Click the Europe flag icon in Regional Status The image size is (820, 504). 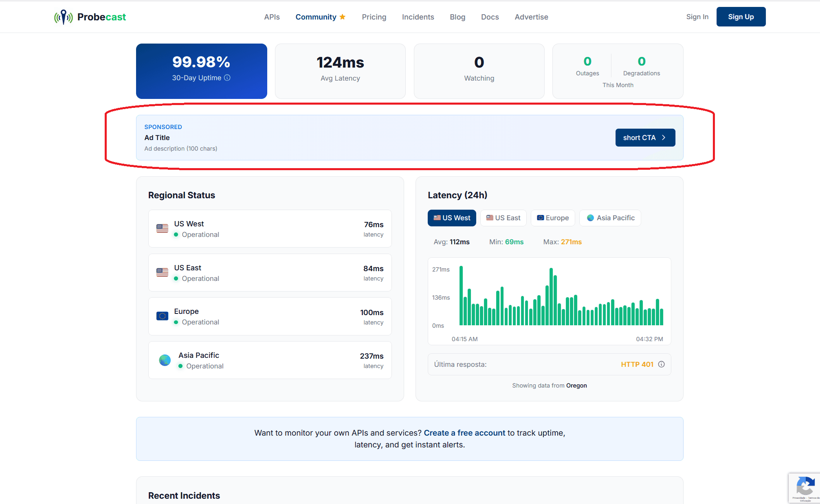click(163, 316)
